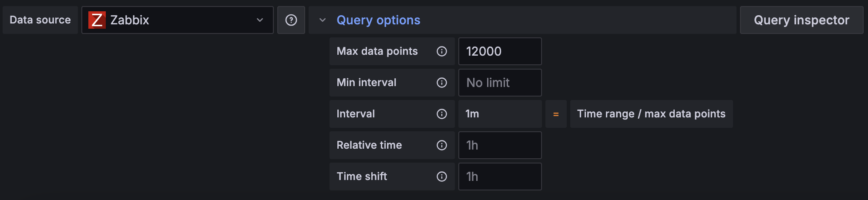Collapse Query options with the chevron
This screenshot has width=868, height=200.
(x=323, y=20)
